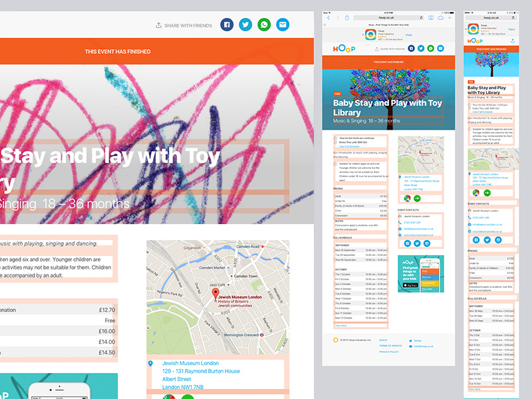
Task: Tap the Safari share icon in the toolbar
Action: (347, 17)
